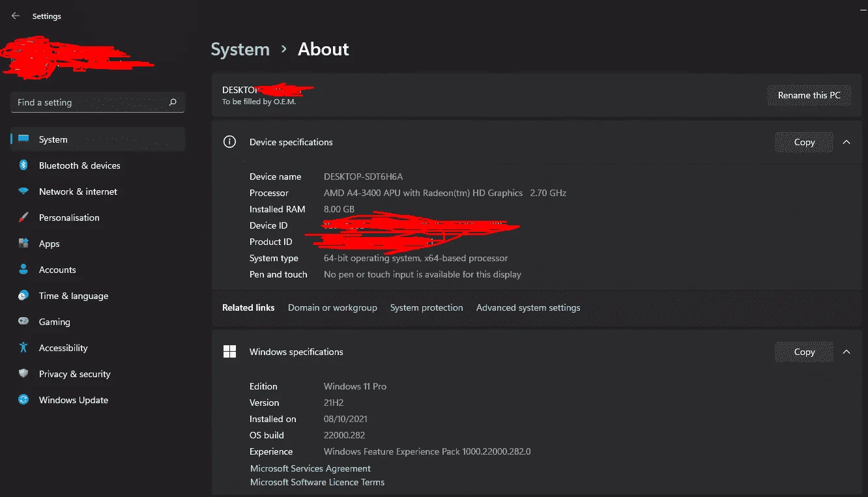Click the Product ID label
868x497 pixels.
coord(271,242)
